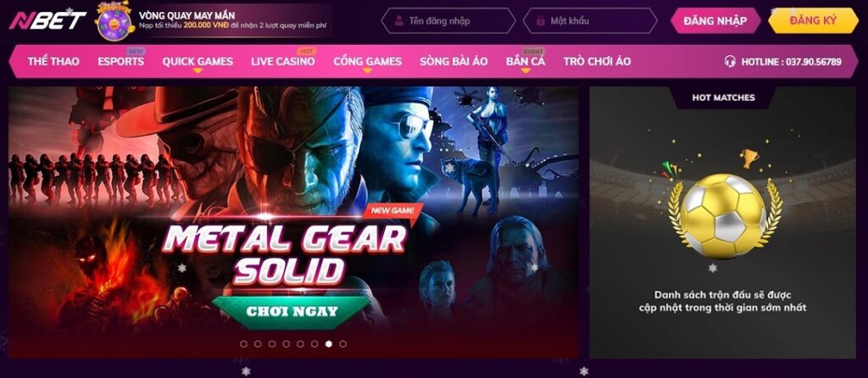Click the golden soccer ball icon

[725, 216]
